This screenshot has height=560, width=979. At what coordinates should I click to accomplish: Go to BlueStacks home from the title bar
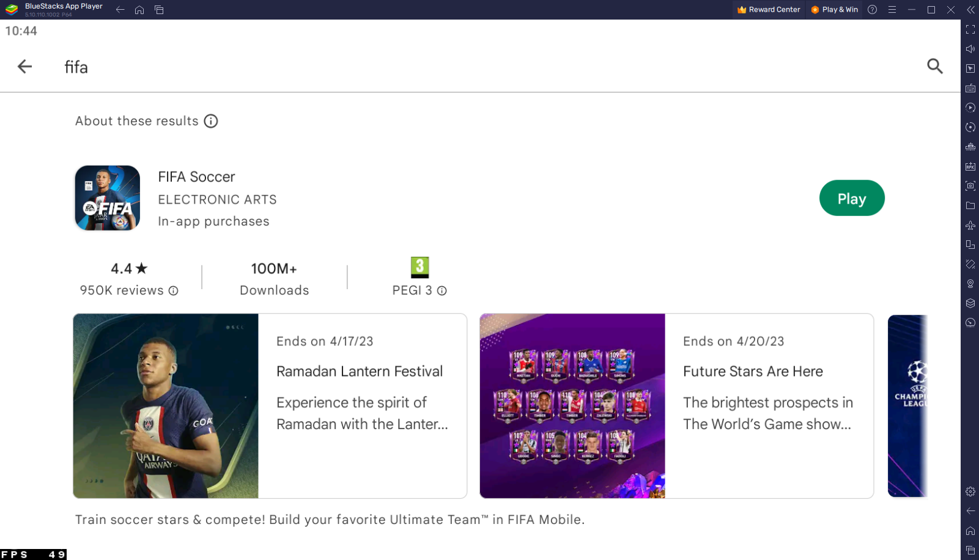[139, 10]
